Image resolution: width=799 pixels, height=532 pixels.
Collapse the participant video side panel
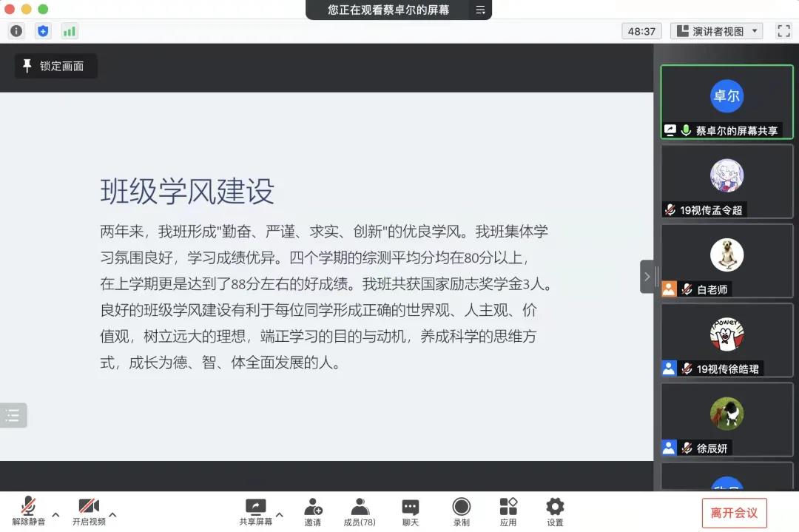[x=647, y=277]
